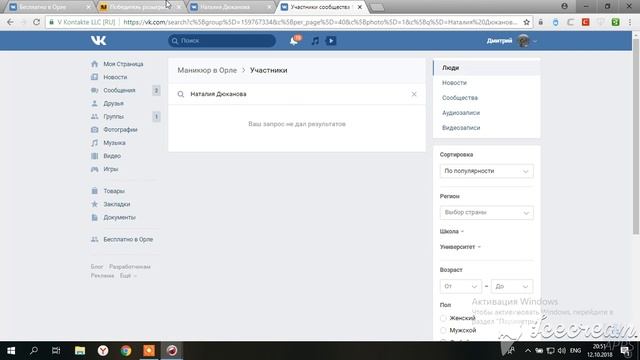640x360 pixels.
Task: Click the Закладки star icon
Action: 95,204
